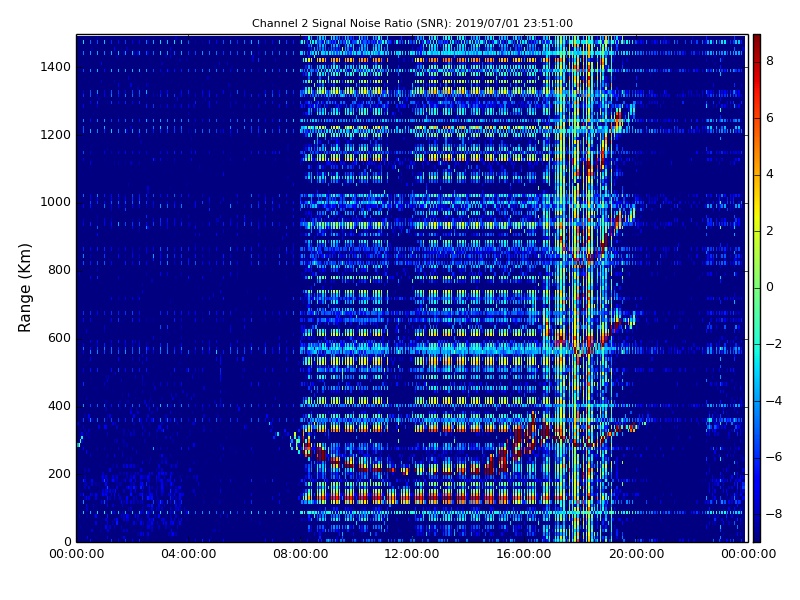
Task: Click the 1200 range tick label
Action: pyautogui.click(x=56, y=135)
